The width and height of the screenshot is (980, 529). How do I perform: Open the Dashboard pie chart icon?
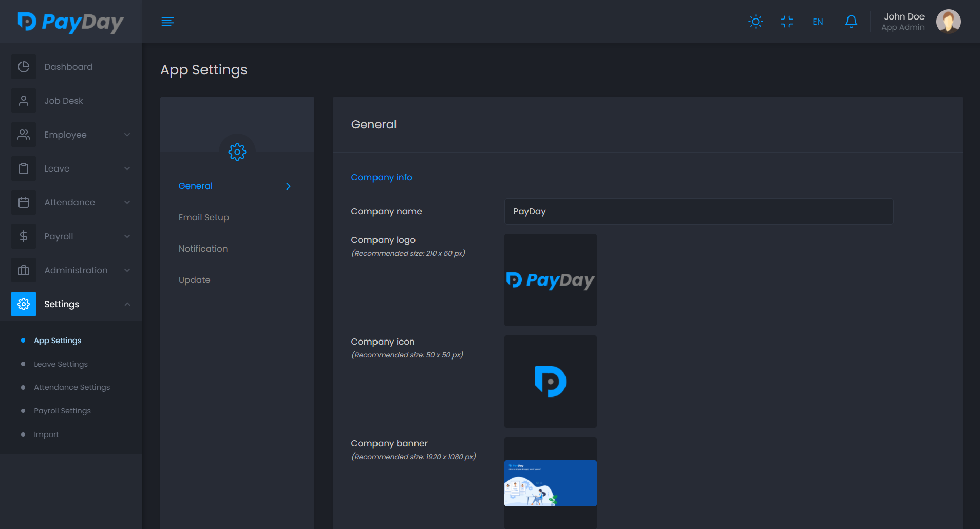[24, 67]
